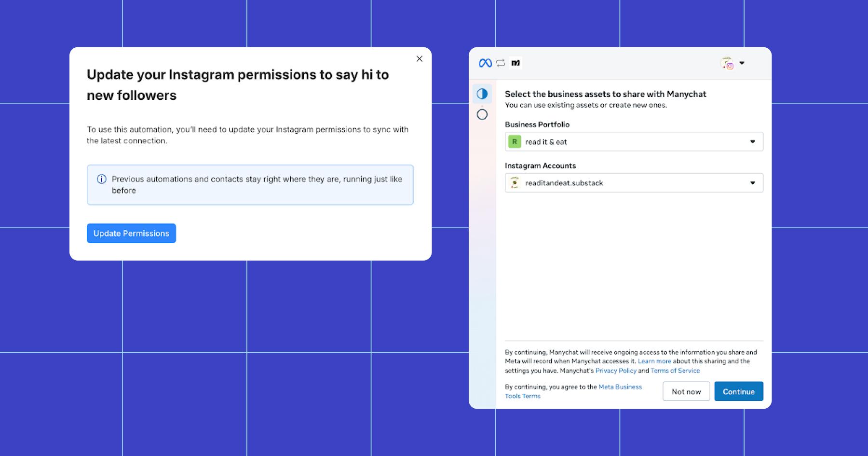This screenshot has height=456, width=868.
Task: Open the Business Portfolio dropdown
Action: (634, 141)
